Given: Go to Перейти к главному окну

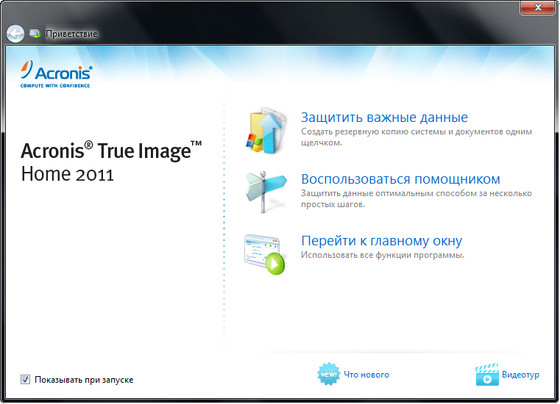Looking at the screenshot, I should point(381,241).
